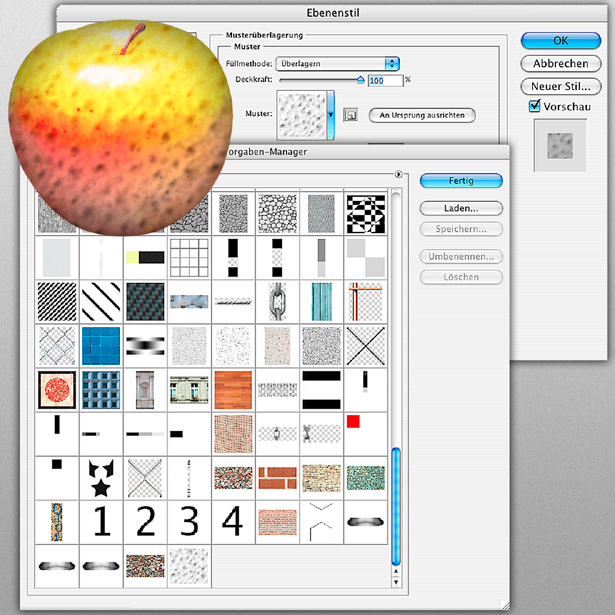Click the style preview swatch under Vorschau
The height and width of the screenshot is (615, 615).
[x=560, y=146]
